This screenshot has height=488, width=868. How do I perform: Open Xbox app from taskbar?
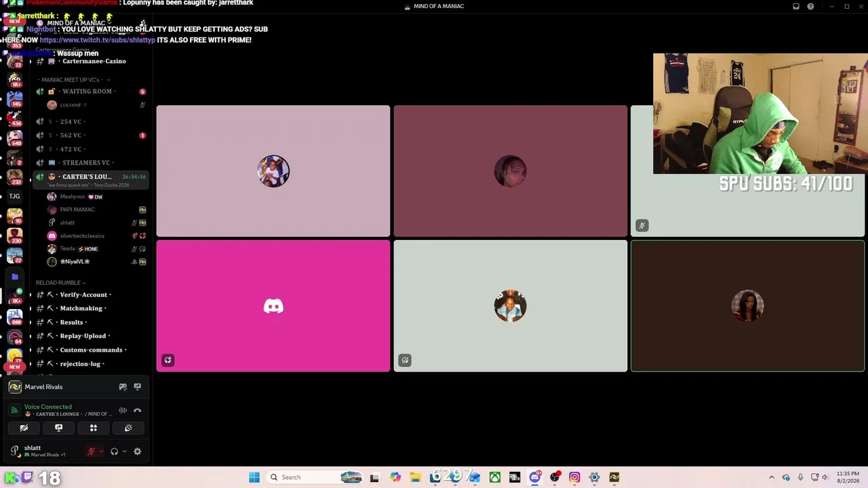click(496, 477)
